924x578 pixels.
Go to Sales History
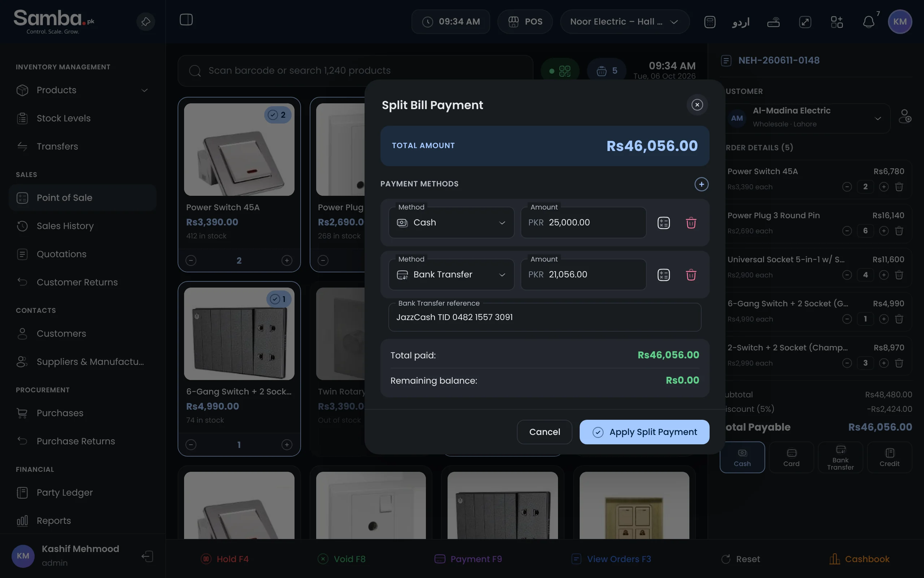point(82,226)
